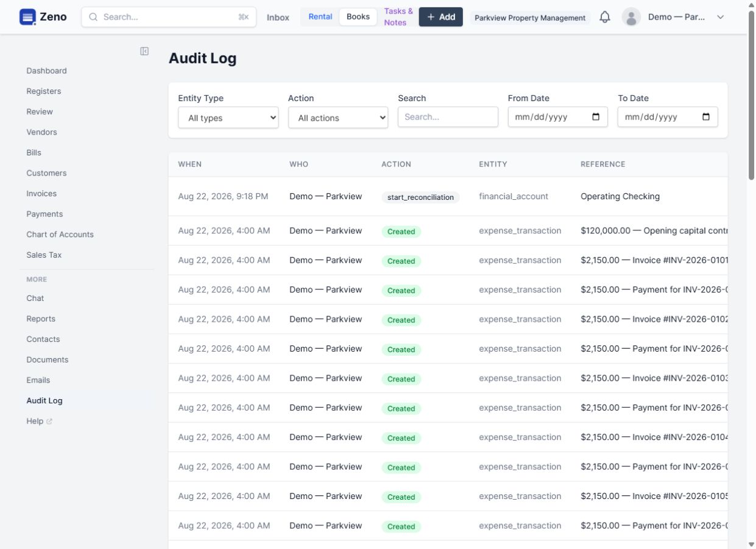This screenshot has width=756, height=549.
Task: Collapse the sidebar panel icon
Action: click(144, 51)
